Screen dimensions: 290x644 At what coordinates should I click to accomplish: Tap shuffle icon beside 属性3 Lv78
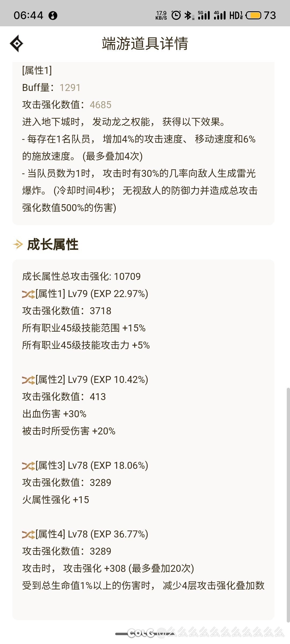(28, 466)
